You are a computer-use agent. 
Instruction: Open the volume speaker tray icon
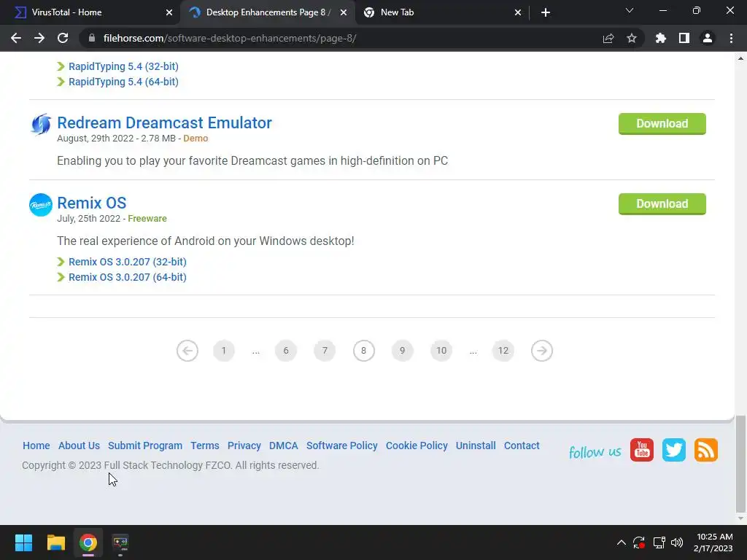(x=677, y=542)
